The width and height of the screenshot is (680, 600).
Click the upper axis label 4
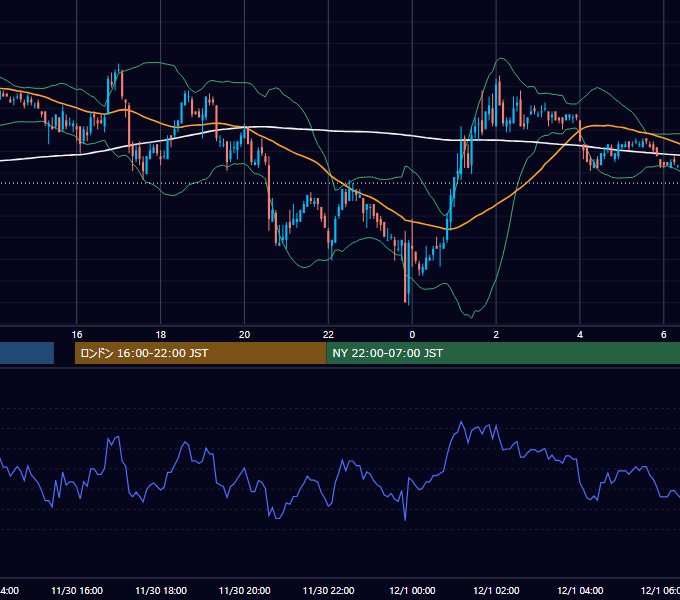pyautogui.click(x=580, y=335)
